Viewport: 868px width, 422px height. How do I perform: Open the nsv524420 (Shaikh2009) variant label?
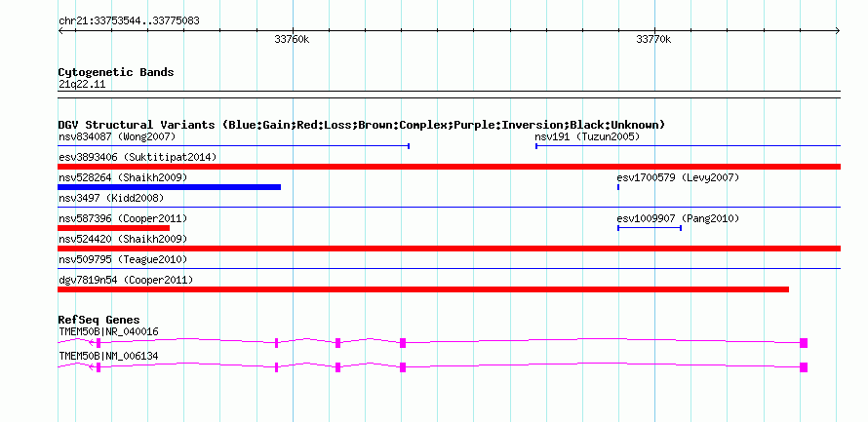click(123, 239)
